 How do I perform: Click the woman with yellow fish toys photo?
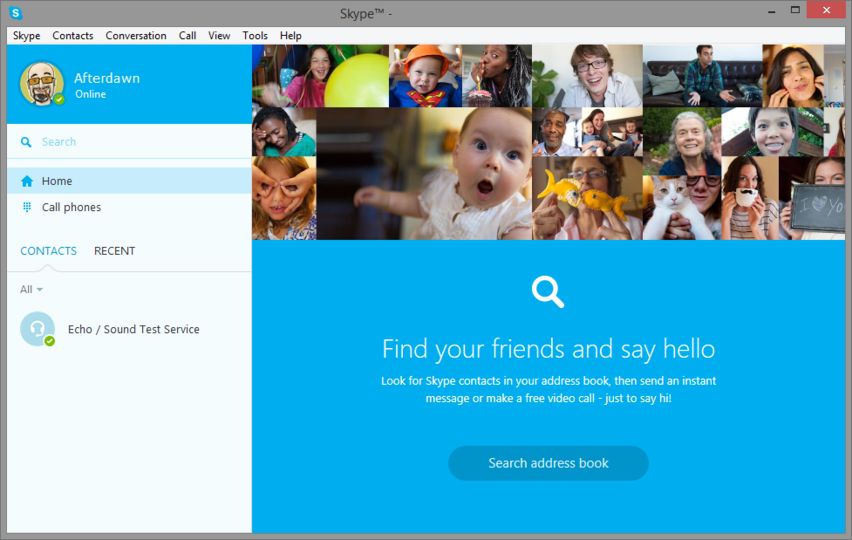pos(587,198)
